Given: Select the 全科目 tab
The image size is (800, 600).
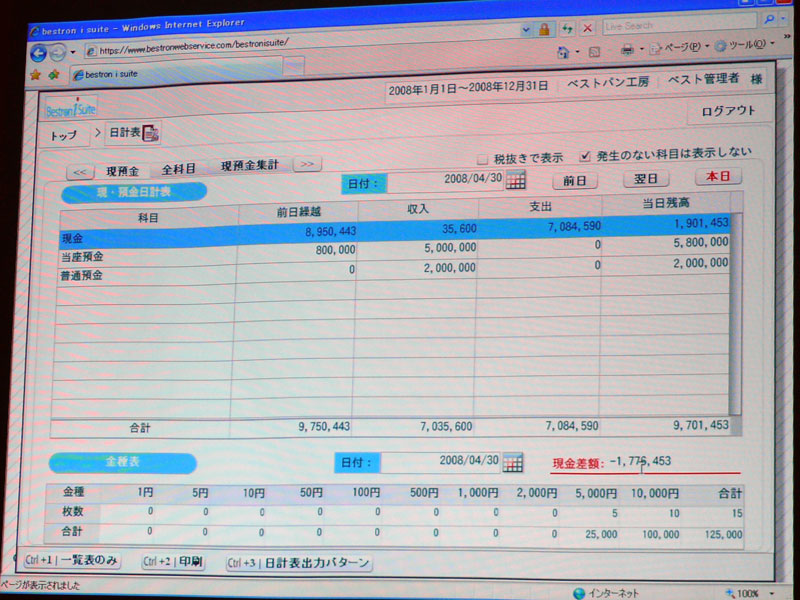Looking at the screenshot, I should click(179, 169).
